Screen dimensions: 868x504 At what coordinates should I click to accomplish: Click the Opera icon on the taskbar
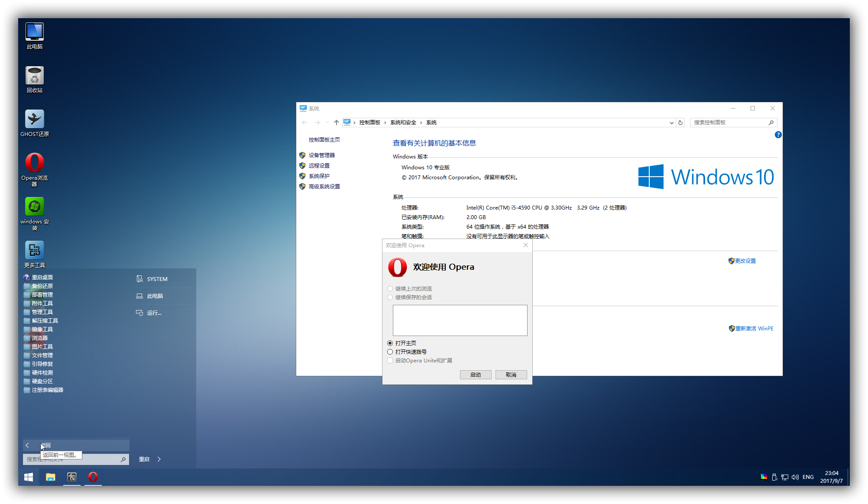click(93, 477)
